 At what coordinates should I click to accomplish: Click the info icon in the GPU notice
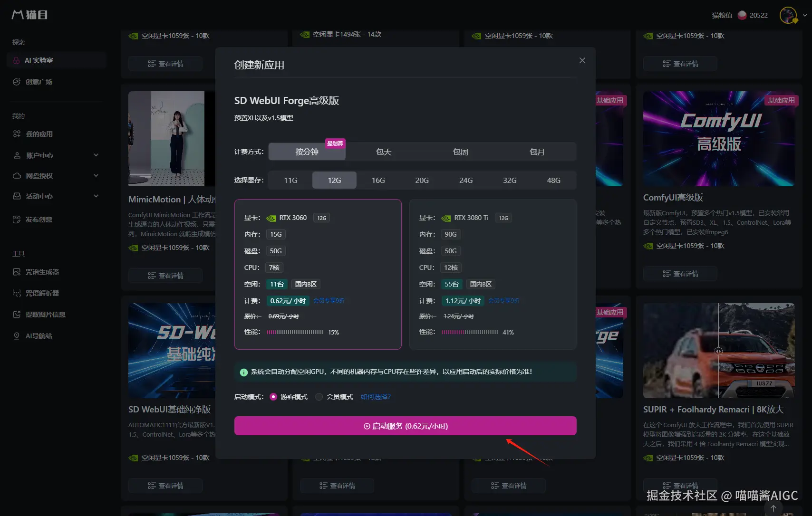[244, 372]
